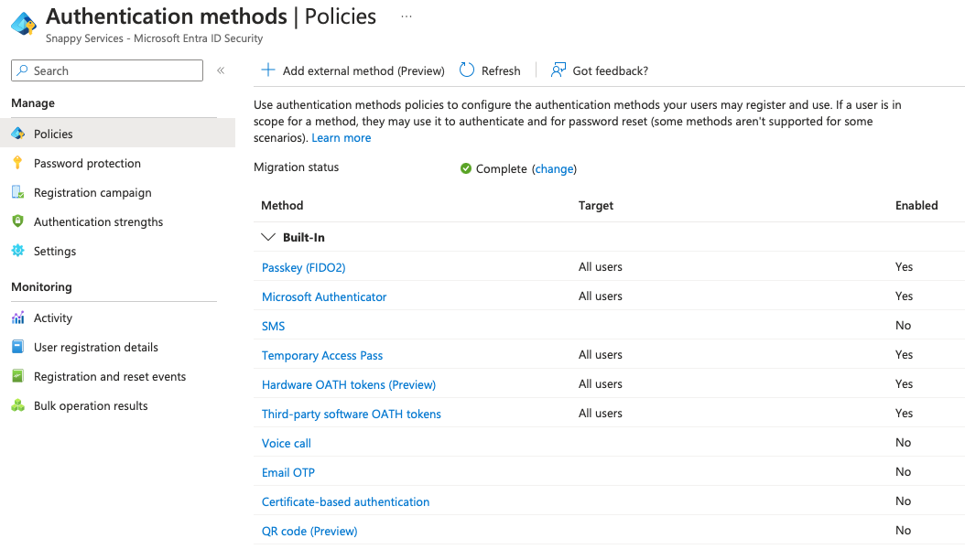Click the User registration details icon
The width and height of the screenshot is (965, 560).
pyautogui.click(x=17, y=347)
